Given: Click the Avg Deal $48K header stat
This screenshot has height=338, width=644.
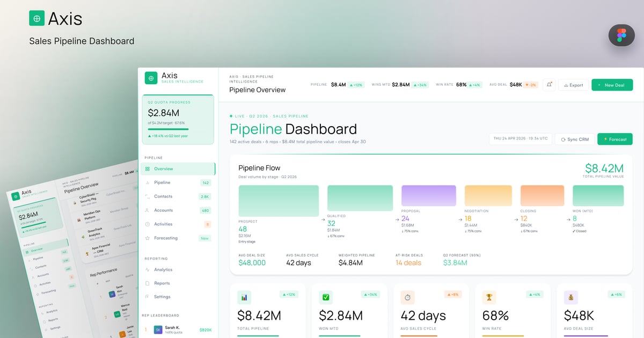Looking at the screenshot, I should (x=514, y=85).
